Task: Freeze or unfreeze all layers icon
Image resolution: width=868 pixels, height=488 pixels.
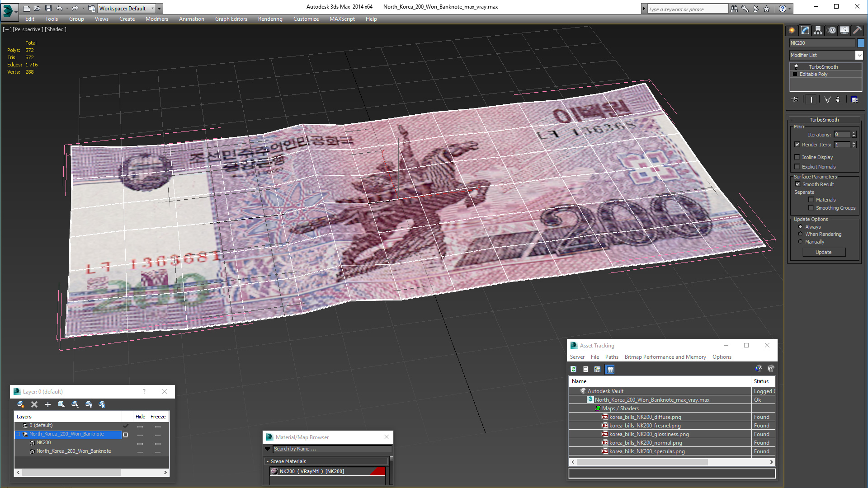Action: click(x=102, y=404)
